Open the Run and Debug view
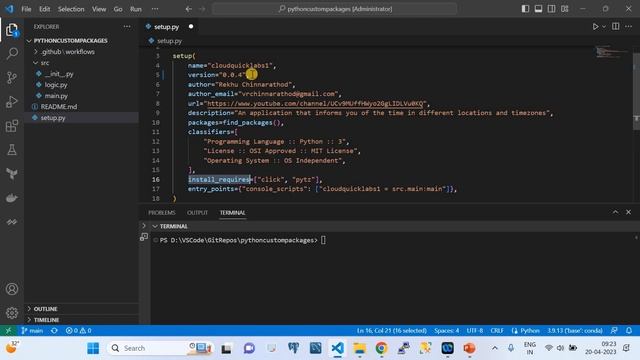 click(12, 102)
